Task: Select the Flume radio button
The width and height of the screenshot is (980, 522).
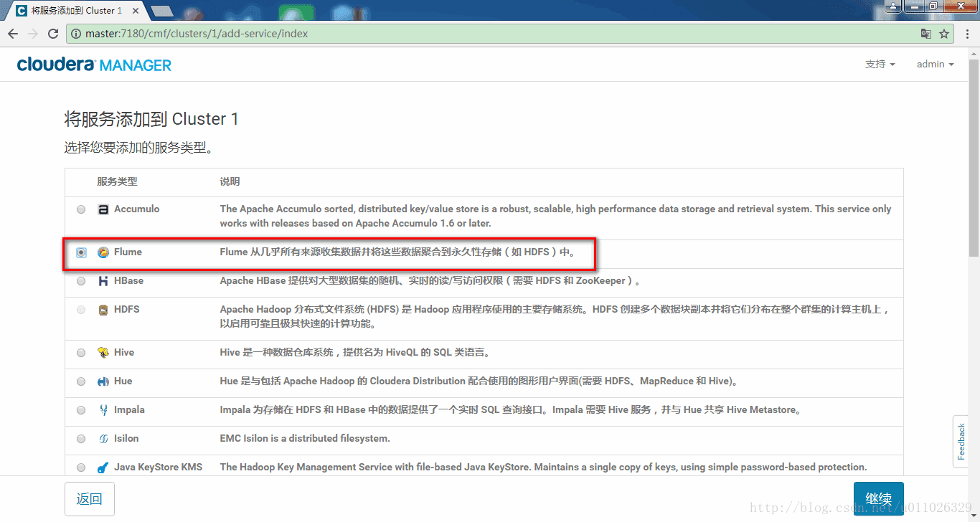Action: pos(81,252)
